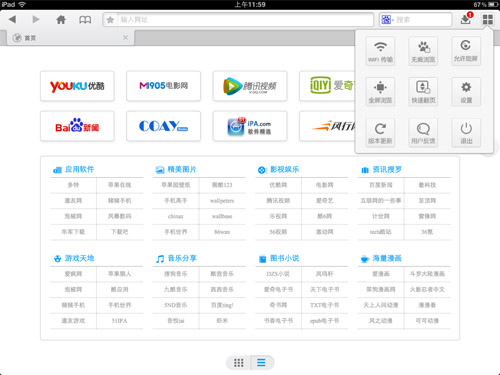Open the 电影网 link under 影视娱乐

(324, 185)
